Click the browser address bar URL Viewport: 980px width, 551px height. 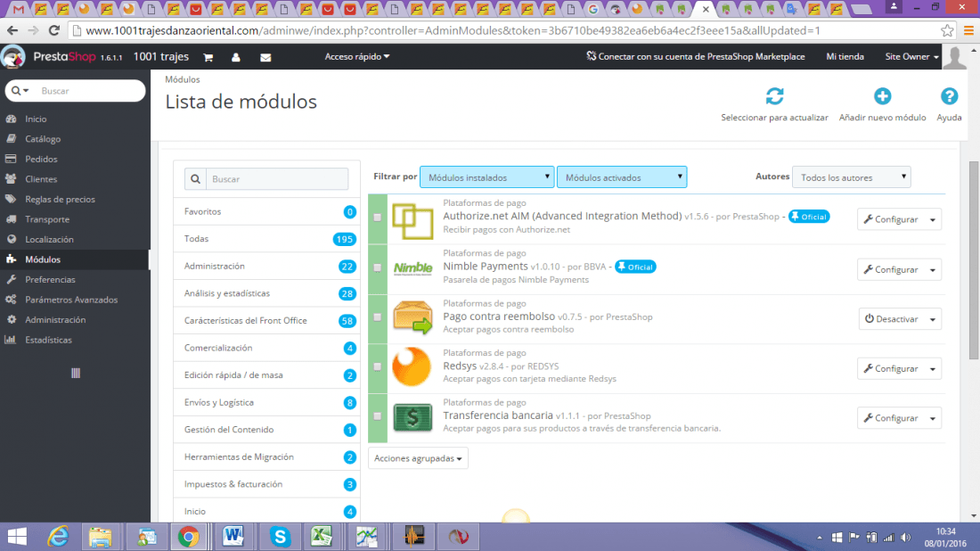[453, 30]
